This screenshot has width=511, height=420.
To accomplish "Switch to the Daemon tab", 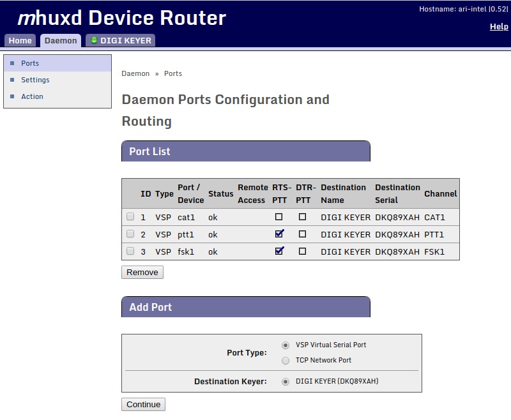I will click(x=61, y=41).
